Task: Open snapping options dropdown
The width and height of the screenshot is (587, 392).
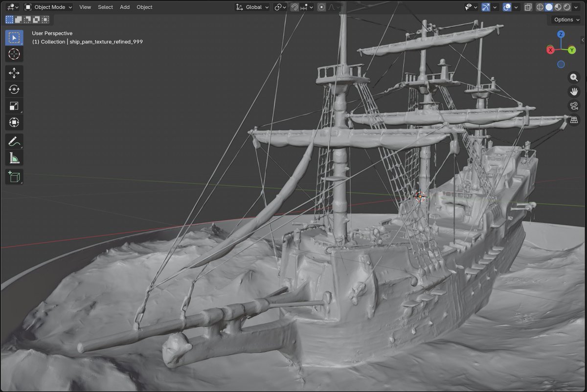Action: coord(307,7)
